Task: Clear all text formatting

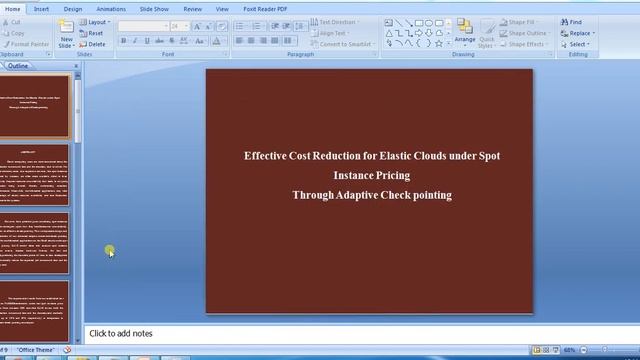Action: click(222, 27)
